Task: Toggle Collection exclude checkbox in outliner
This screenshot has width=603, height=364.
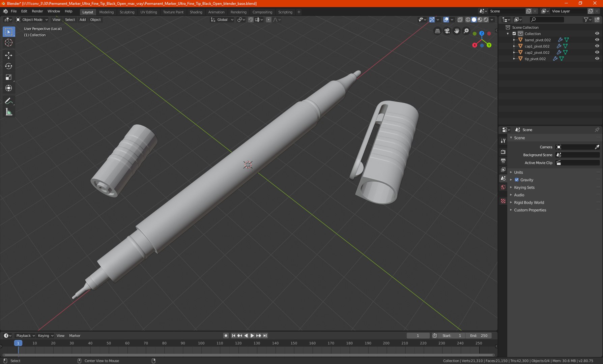Action: [x=514, y=34]
